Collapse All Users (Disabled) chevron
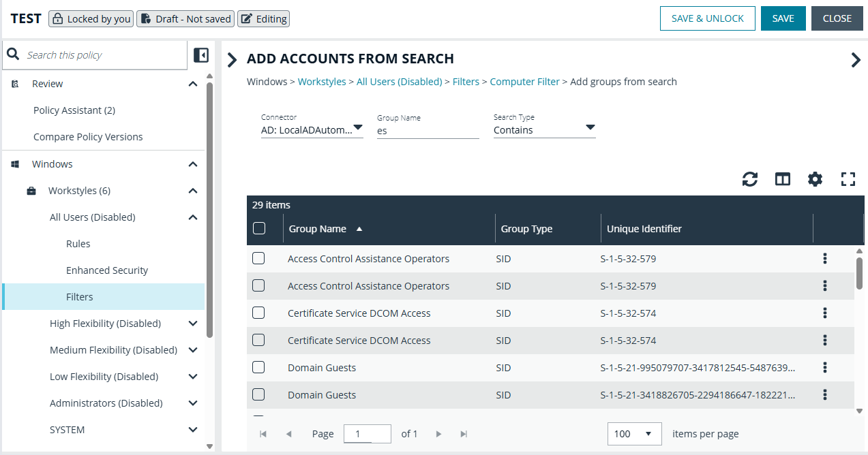The height and width of the screenshot is (455, 868). 193,217
